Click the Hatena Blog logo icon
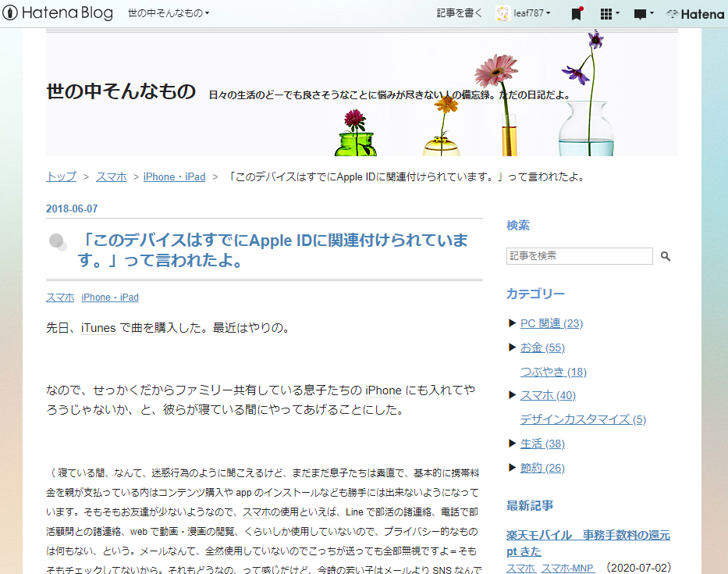The height and width of the screenshot is (574, 728). pyautogui.click(x=11, y=12)
